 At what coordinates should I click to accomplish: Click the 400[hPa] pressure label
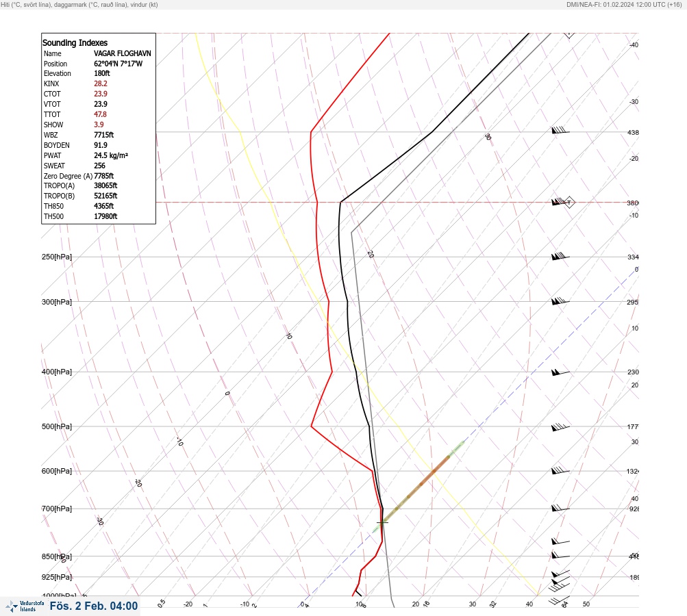click(57, 372)
